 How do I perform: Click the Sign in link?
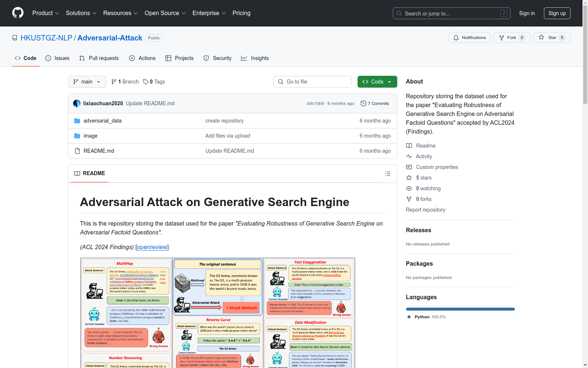point(527,13)
